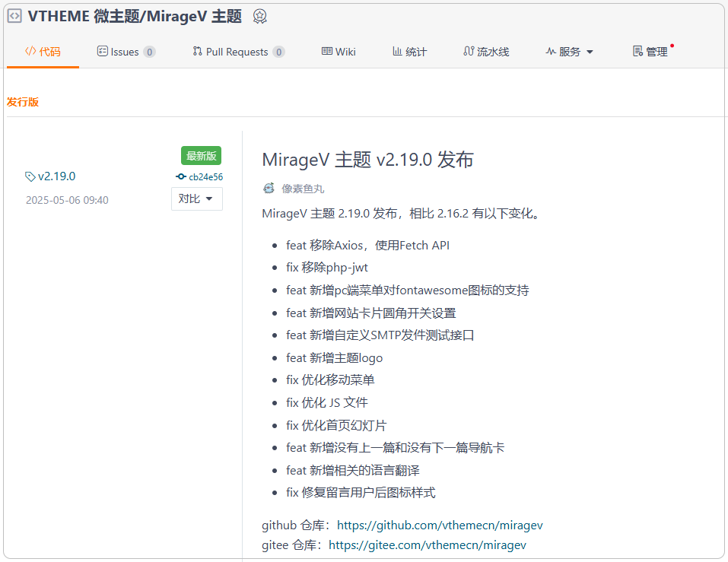Click the line 'fix 优化移动菜单'
This screenshot has height=562, width=728.
[331, 379]
